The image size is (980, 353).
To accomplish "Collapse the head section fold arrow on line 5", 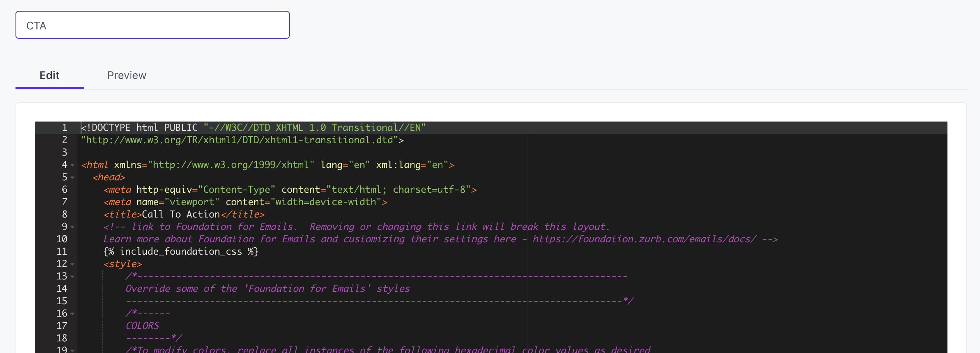I will [72, 178].
